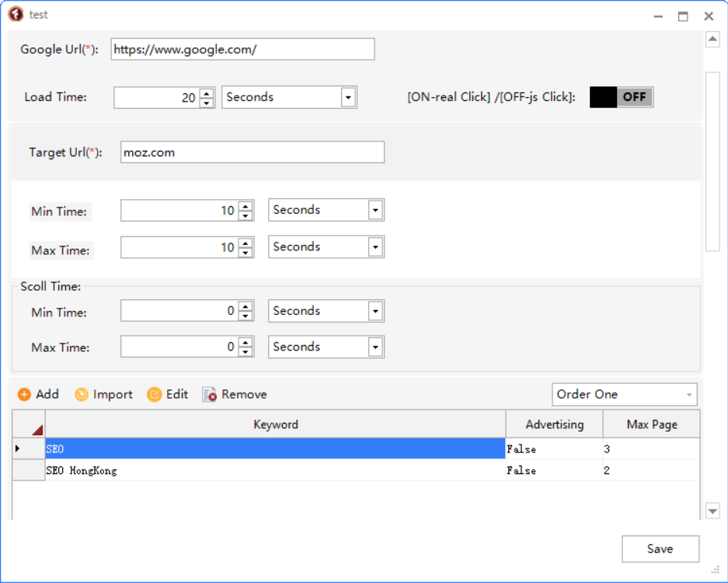
Task: Open the Seconds dropdown beside upper Min Time
Action: (x=375, y=210)
